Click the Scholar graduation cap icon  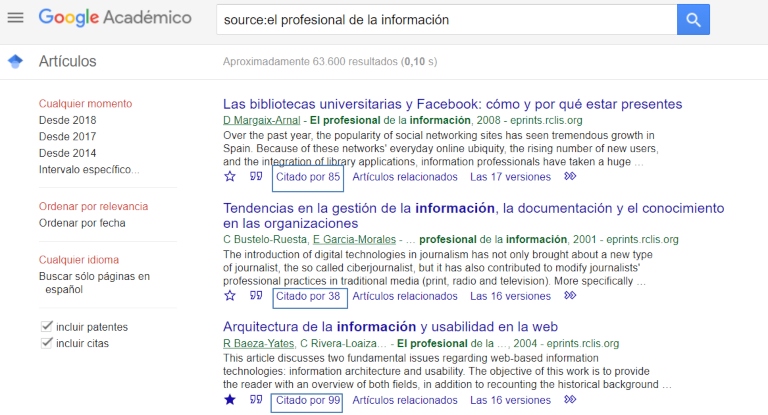point(15,61)
